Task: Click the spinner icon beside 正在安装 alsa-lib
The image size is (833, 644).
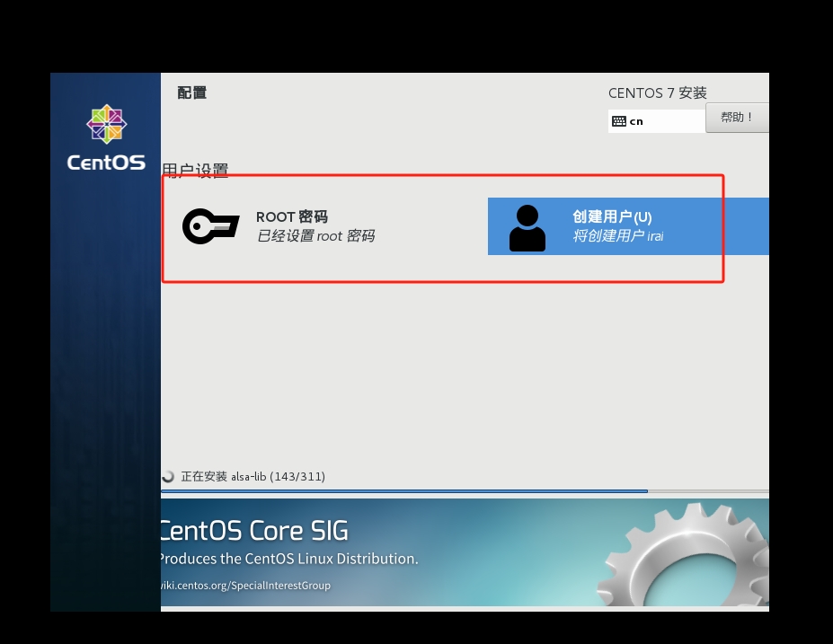Action: point(168,476)
